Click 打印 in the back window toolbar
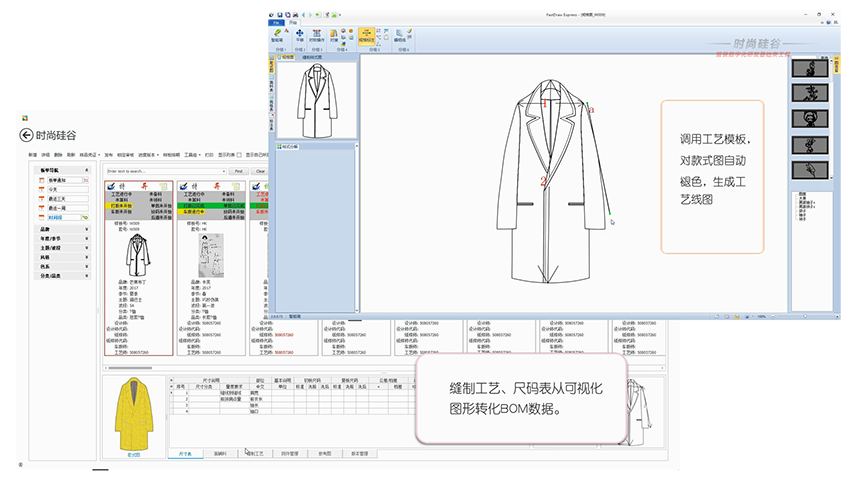The height and width of the screenshot is (478, 850). [x=209, y=154]
